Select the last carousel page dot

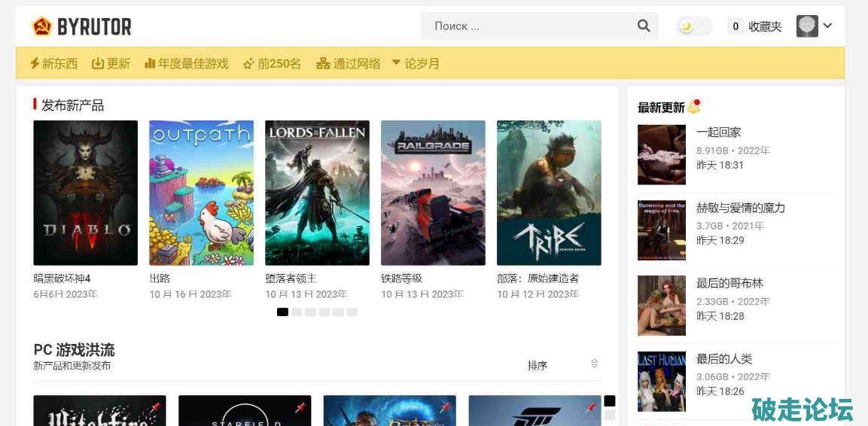click(352, 312)
